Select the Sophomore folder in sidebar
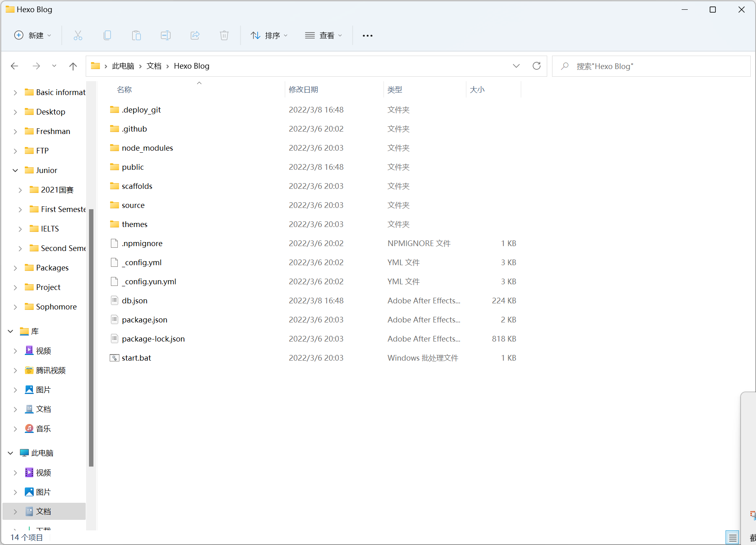The image size is (756, 545). point(56,307)
